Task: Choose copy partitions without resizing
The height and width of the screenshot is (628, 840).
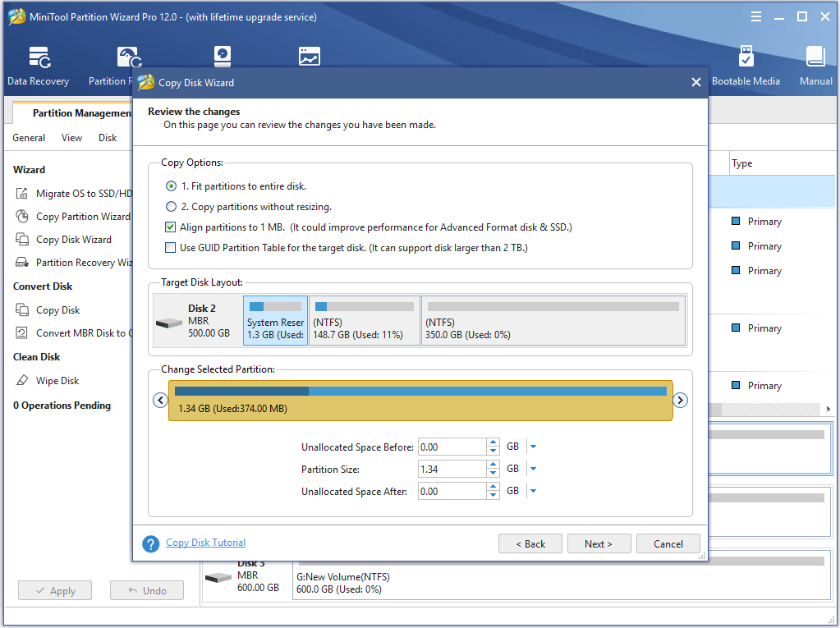Action: pyautogui.click(x=171, y=205)
